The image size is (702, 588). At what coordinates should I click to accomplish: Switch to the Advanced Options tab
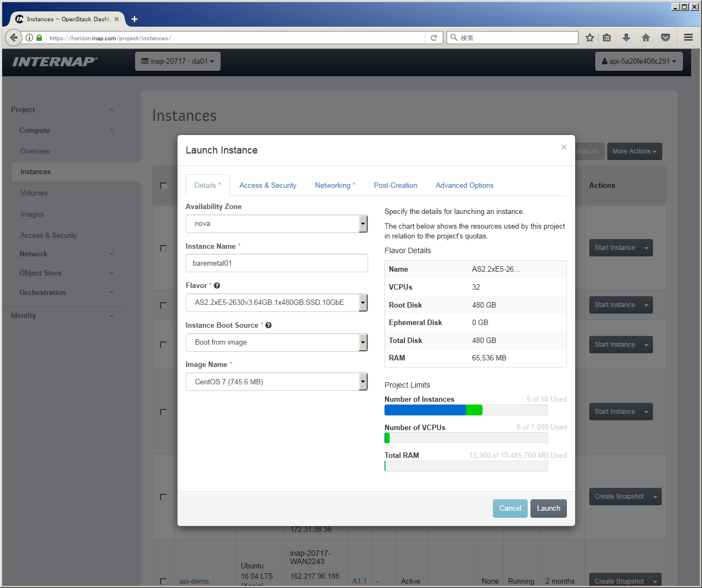click(x=465, y=185)
